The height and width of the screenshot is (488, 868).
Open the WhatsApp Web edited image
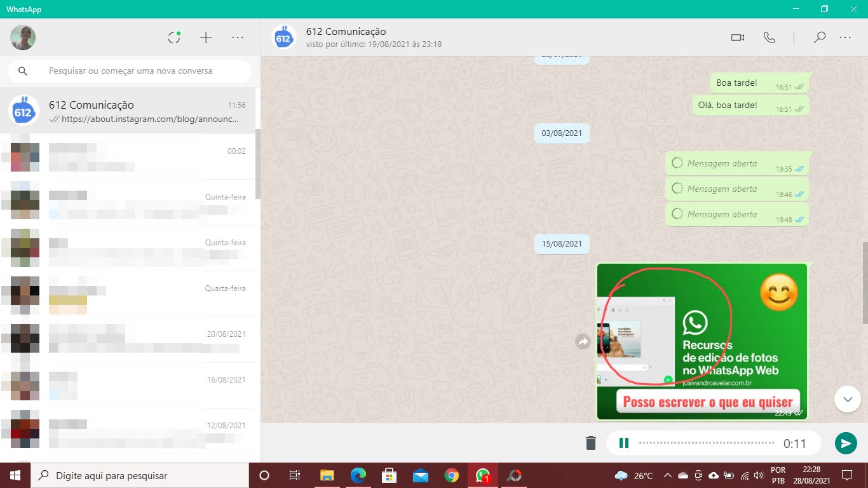(x=702, y=341)
